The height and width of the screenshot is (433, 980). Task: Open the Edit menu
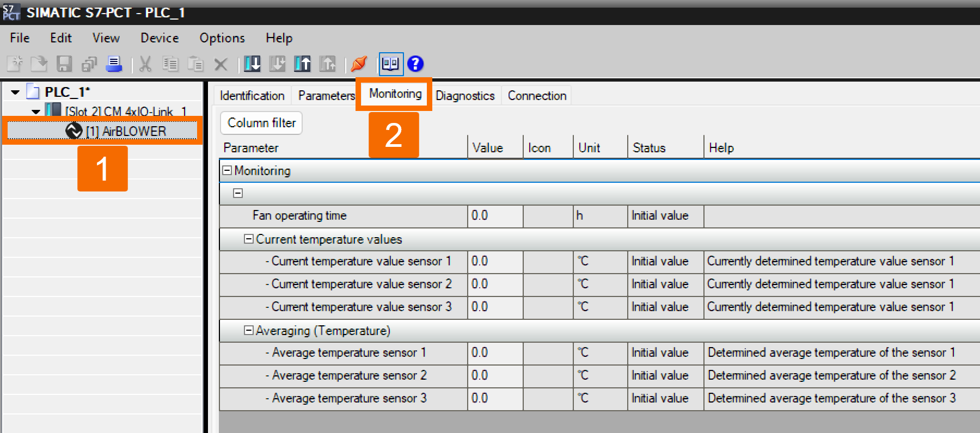[x=61, y=38]
